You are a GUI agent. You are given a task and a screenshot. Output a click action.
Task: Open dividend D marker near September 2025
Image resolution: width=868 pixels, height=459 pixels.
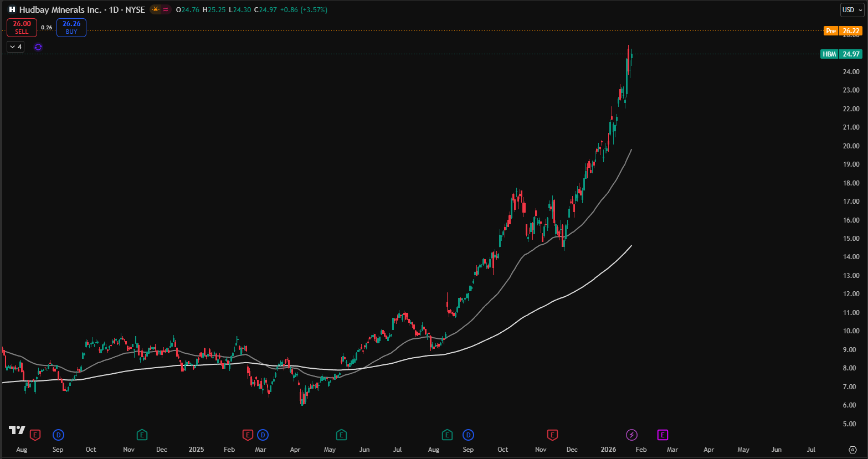coord(468,435)
